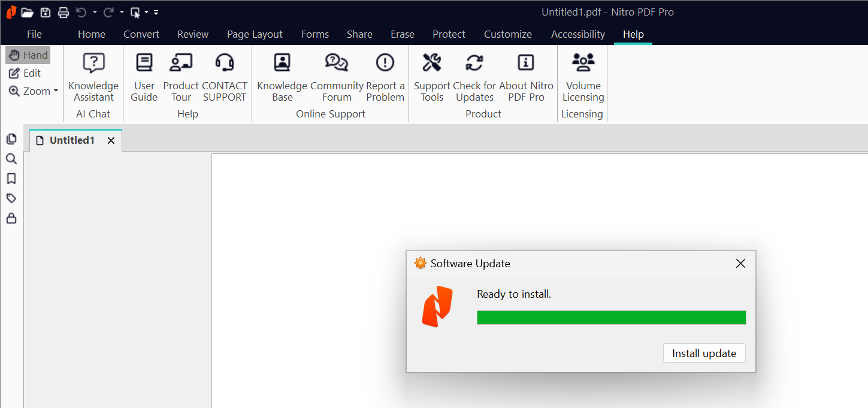Expand the Customize Quick Access Toolbar arrow
Viewport: 868px width, 408px height.
click(156, 12)
